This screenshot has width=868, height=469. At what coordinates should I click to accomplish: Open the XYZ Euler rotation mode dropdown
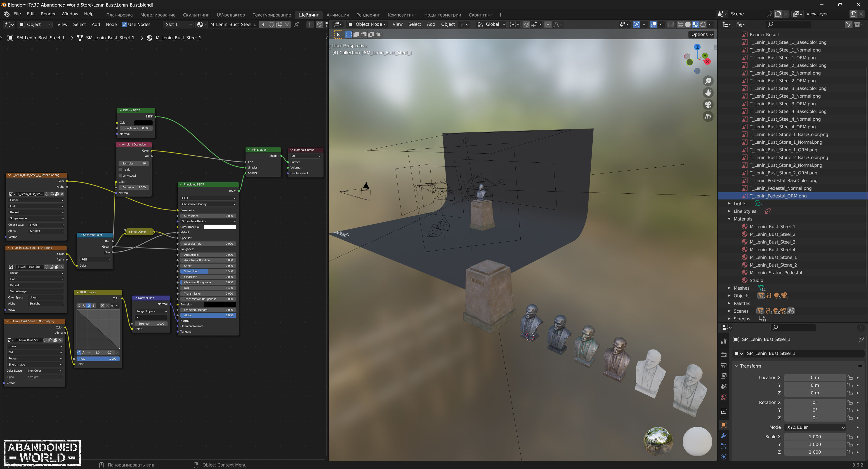815,427
